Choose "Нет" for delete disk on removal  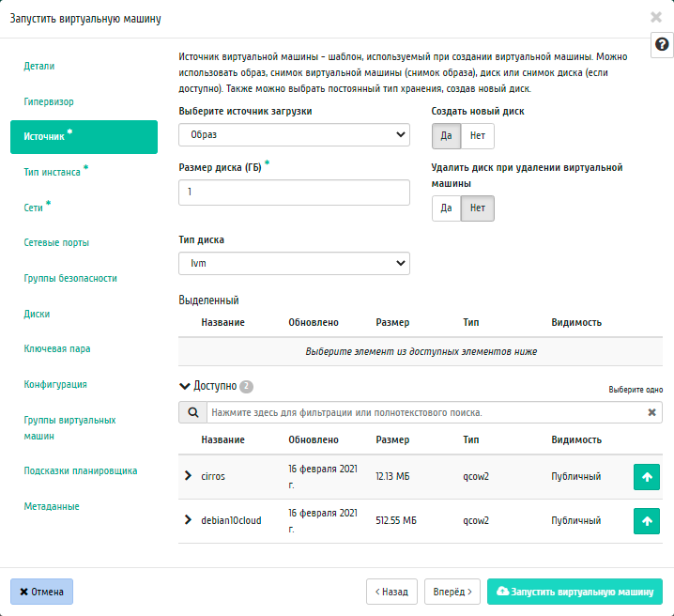pyautogui.click(x=478, y=208)
